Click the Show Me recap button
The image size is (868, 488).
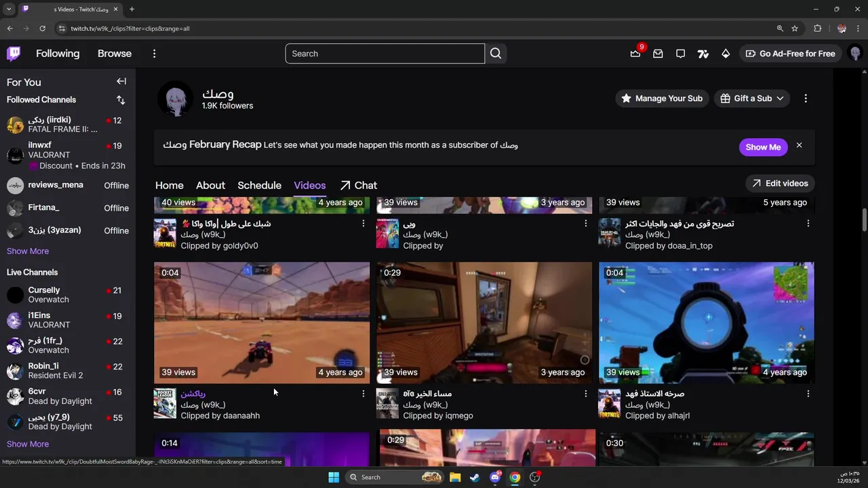(763, 147)
